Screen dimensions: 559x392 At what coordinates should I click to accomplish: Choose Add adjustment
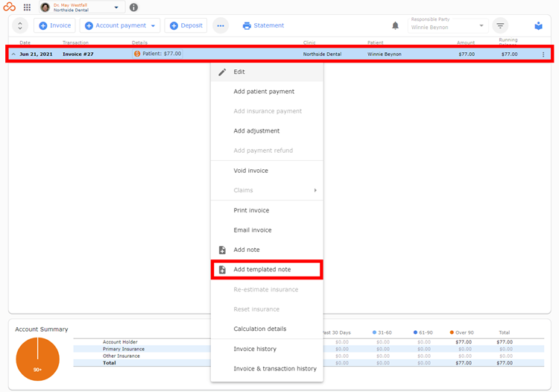267,130
